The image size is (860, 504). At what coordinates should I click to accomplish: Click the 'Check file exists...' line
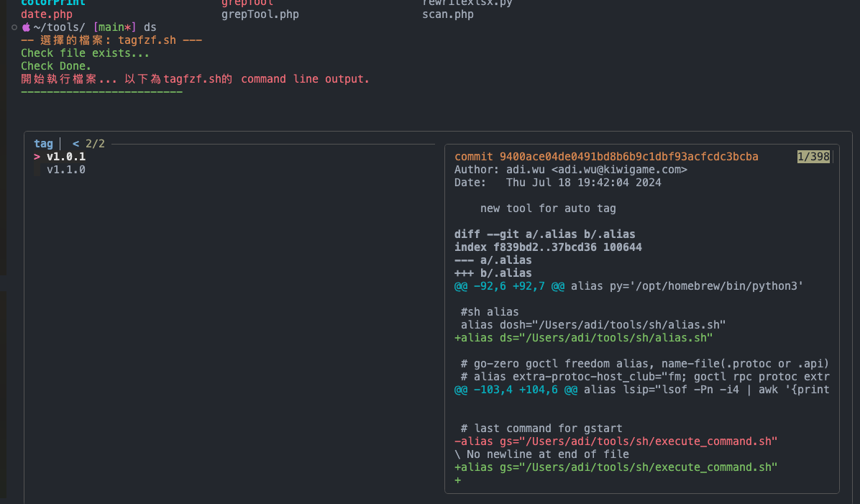[x=85, y=53]
